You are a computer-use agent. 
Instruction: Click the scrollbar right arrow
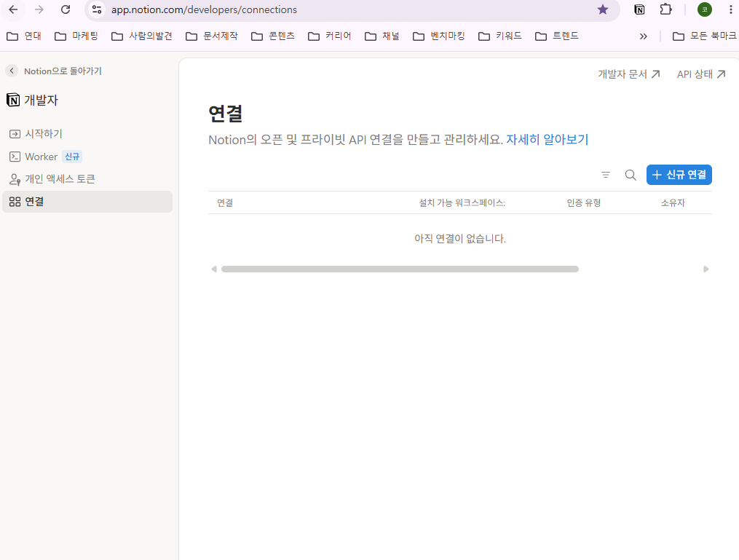(x=706, y=269)
